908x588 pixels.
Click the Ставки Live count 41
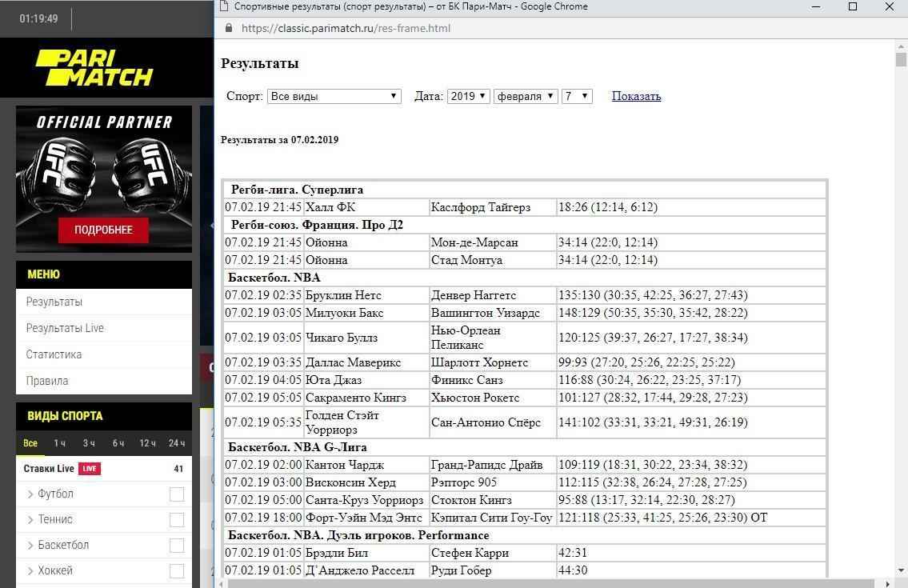tap(178, 469)
